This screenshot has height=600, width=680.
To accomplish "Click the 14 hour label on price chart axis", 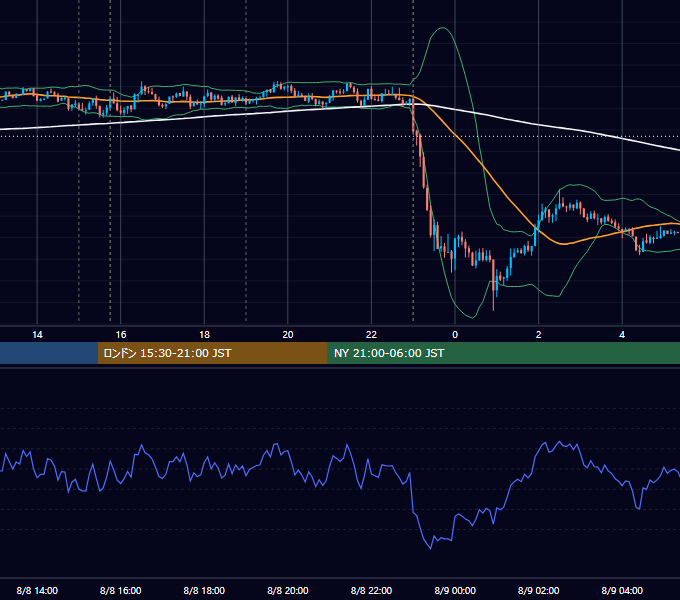I will [x=37, y=335].
